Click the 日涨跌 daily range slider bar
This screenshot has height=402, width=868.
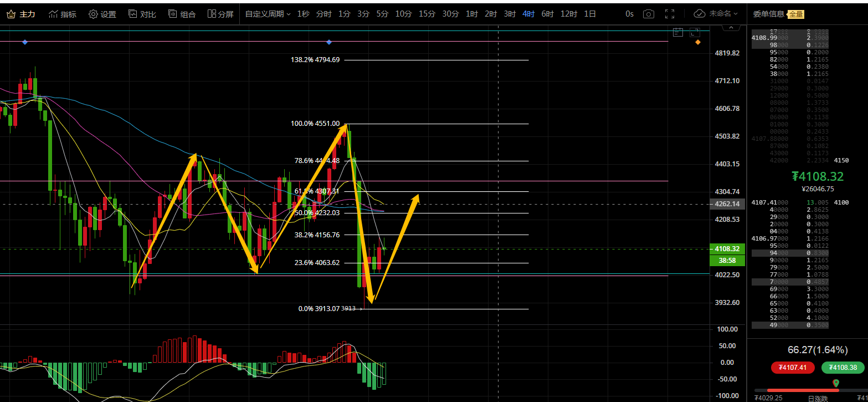point(807,390)
